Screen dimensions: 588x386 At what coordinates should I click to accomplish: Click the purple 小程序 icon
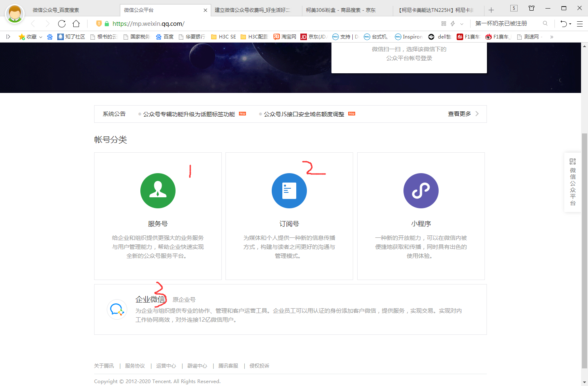[x=421, y=191]
